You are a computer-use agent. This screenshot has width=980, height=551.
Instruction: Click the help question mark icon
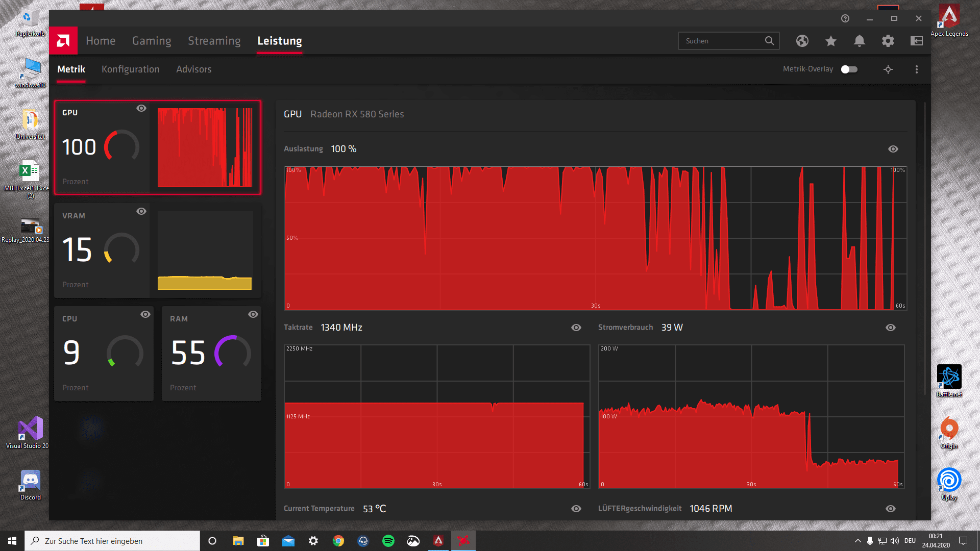pos(845,18)
